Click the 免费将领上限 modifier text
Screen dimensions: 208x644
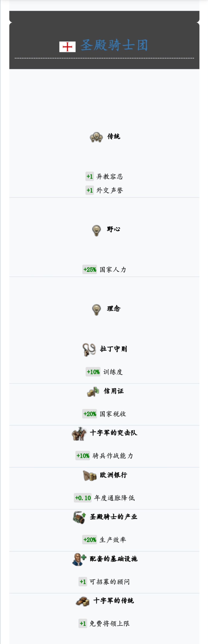click(110, 624)
